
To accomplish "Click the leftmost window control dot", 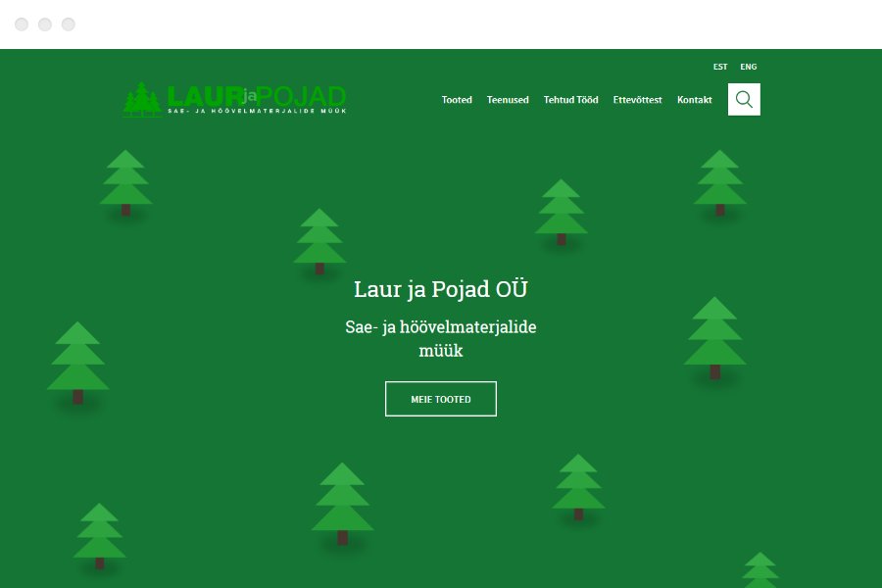I will 22,24.
